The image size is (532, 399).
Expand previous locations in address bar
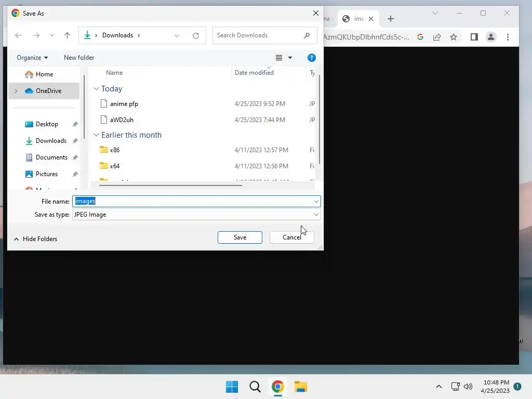click(177, 36)
